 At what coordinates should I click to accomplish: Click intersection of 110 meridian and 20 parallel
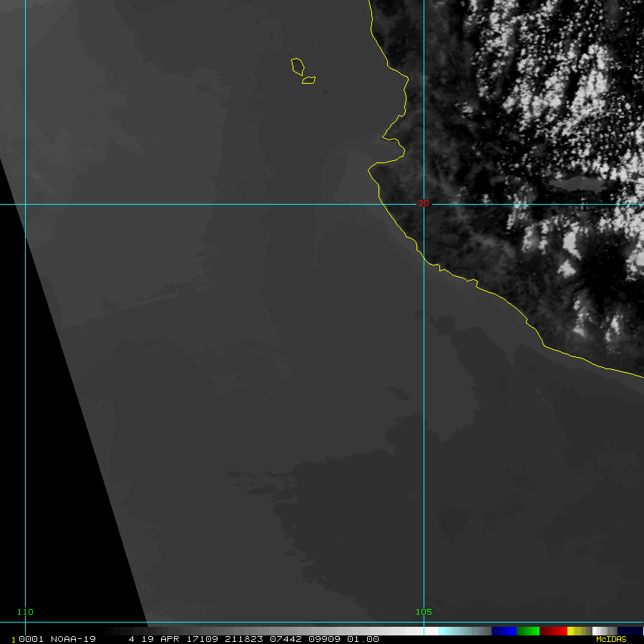coord(25,204)
